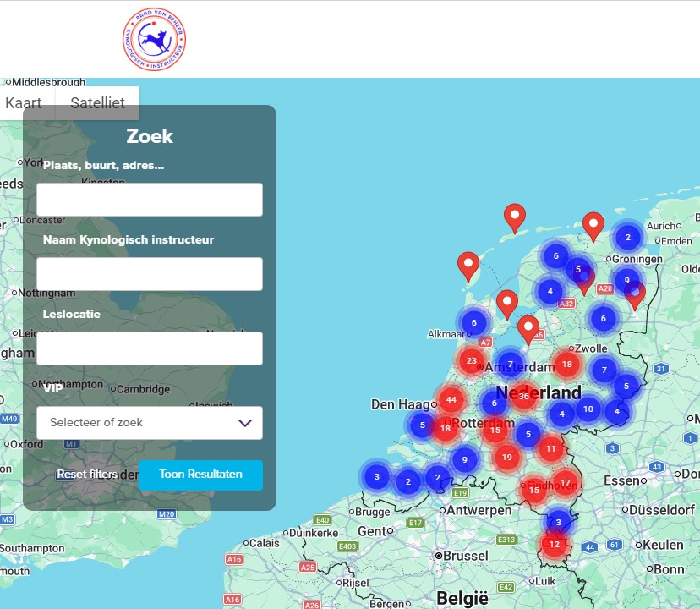
Task: Click the Naam Kynologisch instructeur field
Action: pyautogui.click(x=149, y=274)
